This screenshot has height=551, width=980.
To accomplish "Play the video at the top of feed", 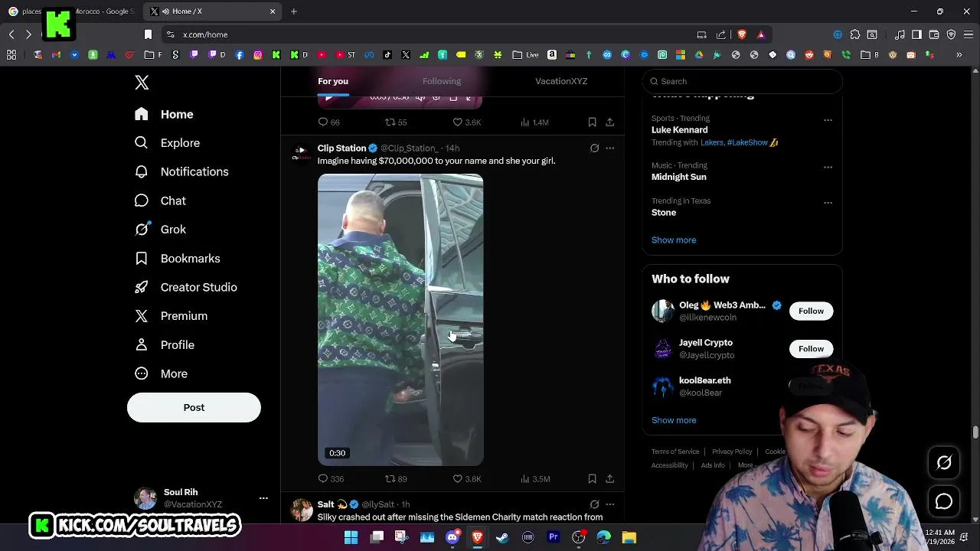I will pos(328,97).
